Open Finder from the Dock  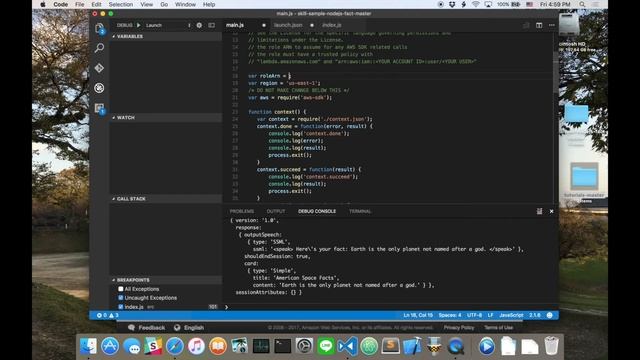coord(88,347)
